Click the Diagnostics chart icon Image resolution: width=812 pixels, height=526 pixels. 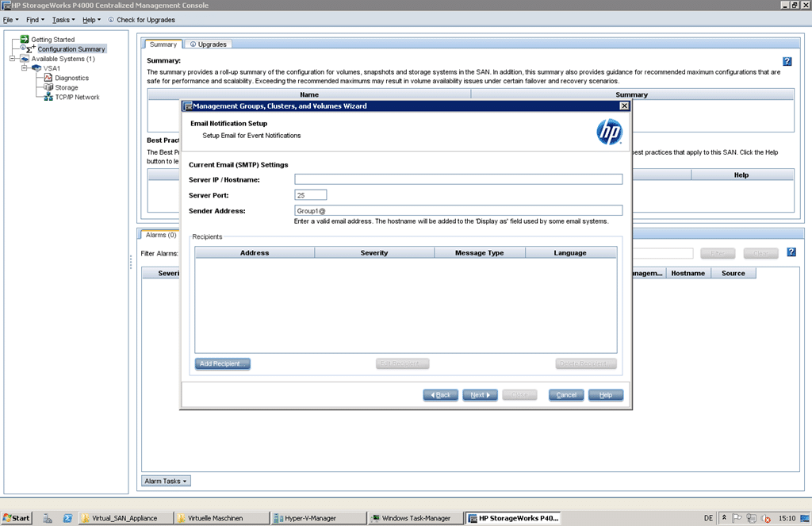click(x=48, y=78)
